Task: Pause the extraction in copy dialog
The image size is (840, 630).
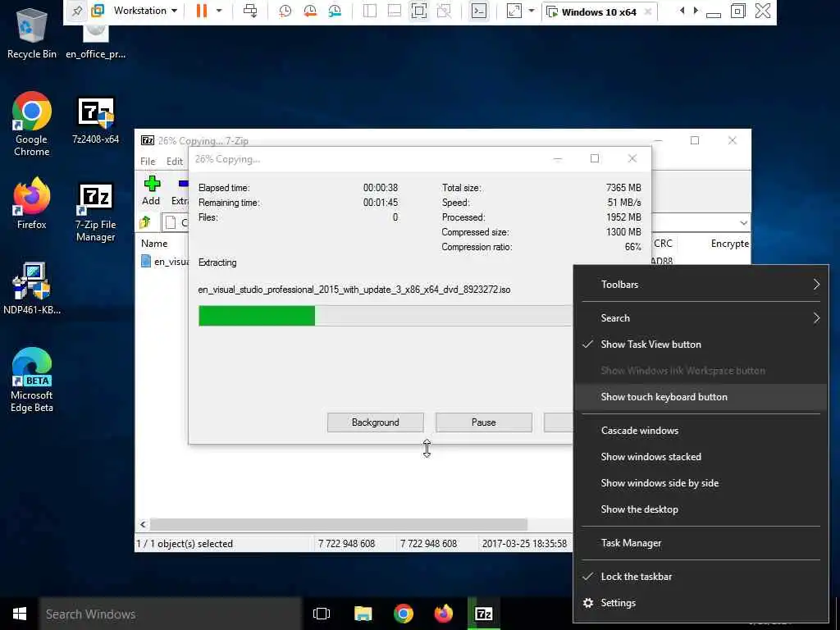Action: (483, 422)
